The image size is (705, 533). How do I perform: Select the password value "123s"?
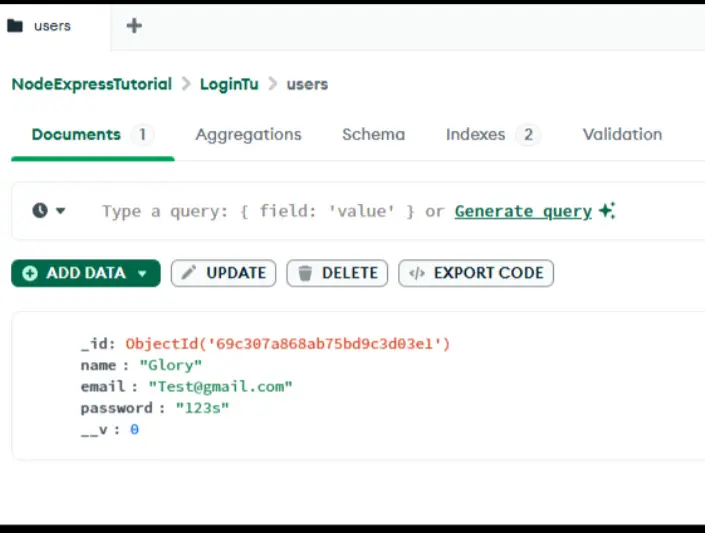coord(202,408)
